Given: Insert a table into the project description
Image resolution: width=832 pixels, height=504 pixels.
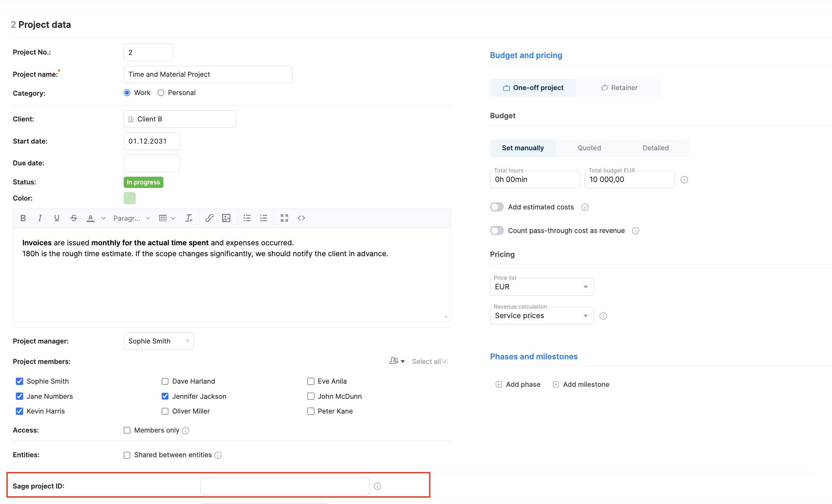Looking at the screenshot, I should point(163,218).
